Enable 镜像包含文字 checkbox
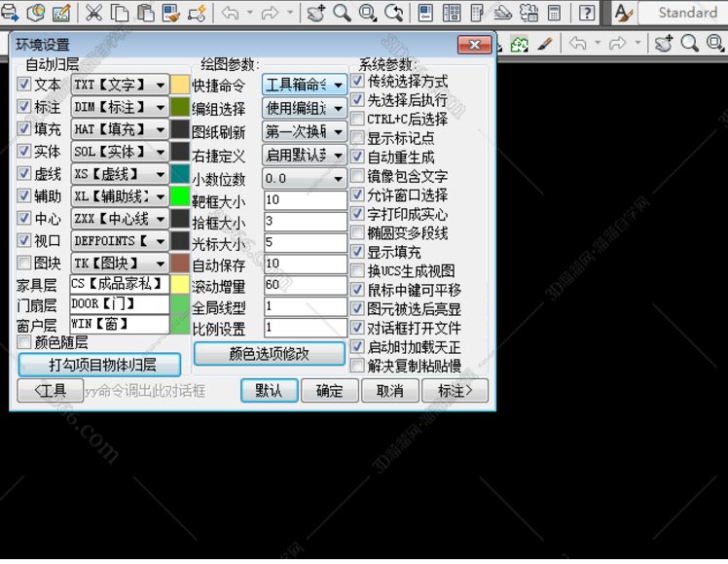The height and width of the screenshot is (564, 728). pyautogui.click(x=357, y=176)
